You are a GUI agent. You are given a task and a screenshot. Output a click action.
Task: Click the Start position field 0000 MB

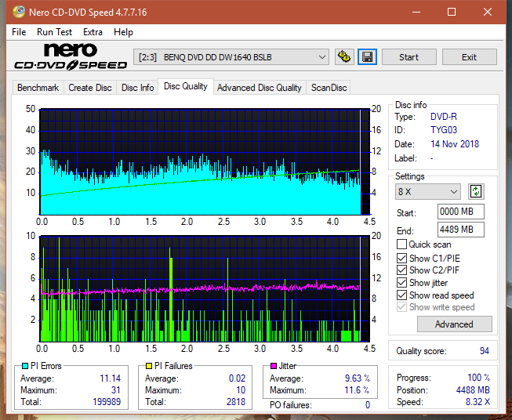point(461,212)
